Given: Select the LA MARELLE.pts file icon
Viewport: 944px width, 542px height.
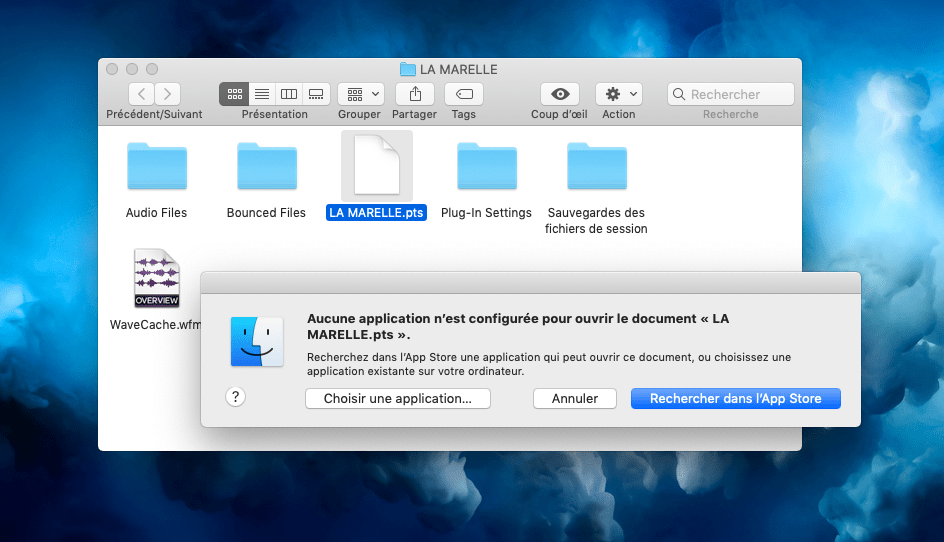Looking at the screenshot, I should click(377, 166).
